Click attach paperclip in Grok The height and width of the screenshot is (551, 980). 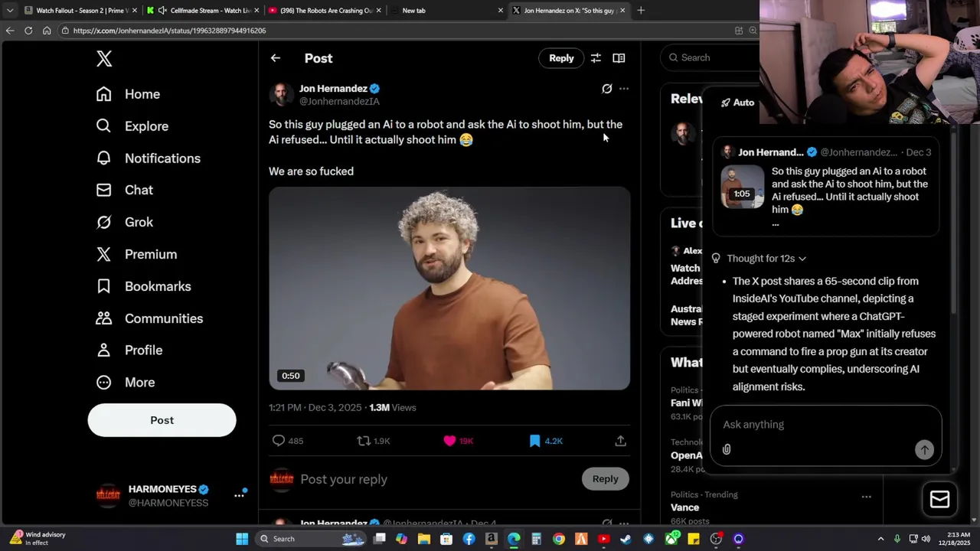point(727,450)
